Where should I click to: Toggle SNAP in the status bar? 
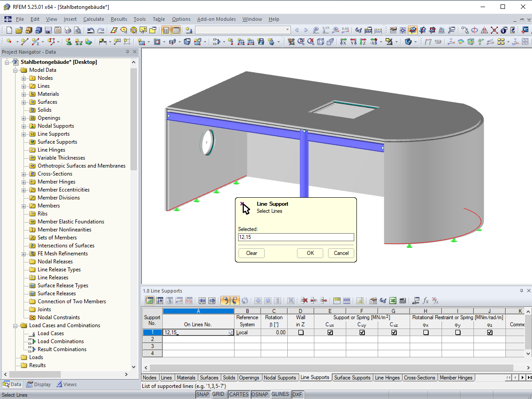point(203,394)
